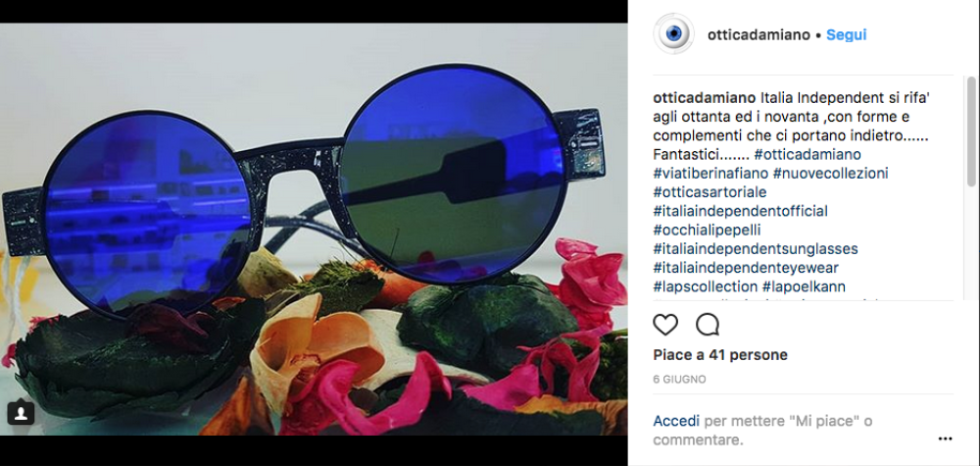The image size is (980, 466).
Task: Open the three-dot more options menu
Action: point(945,440)
